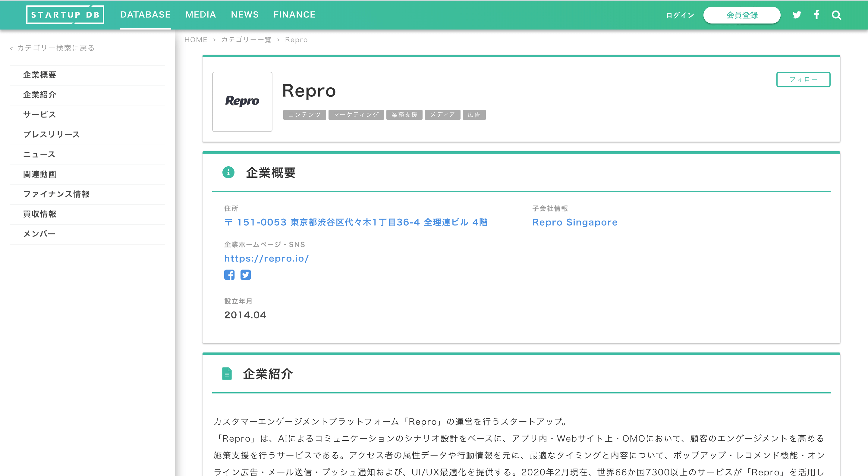Viewport: 868px width, 476px height.
Task: Follow Repro with the フォロー button
Action: click(803, 80)
